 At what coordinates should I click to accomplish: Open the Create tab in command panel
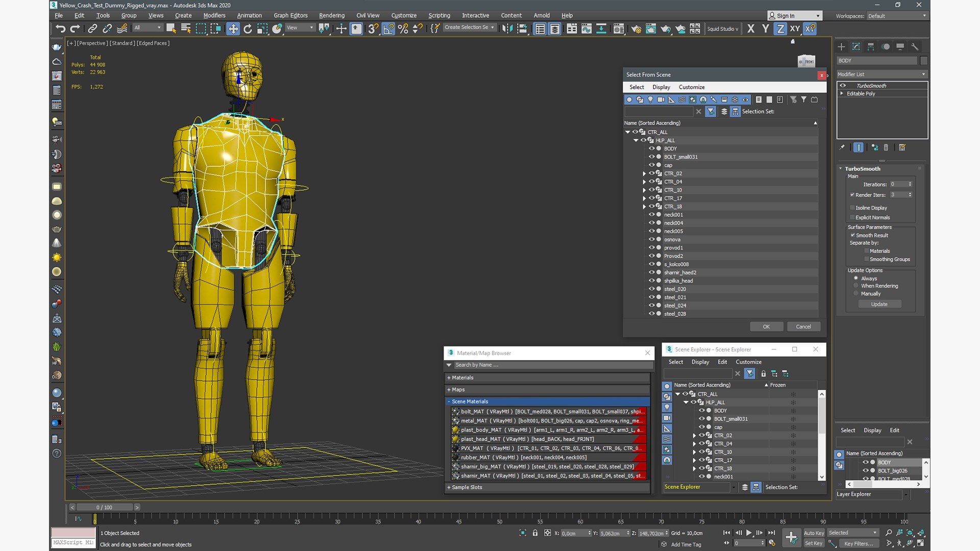[842, 46]
